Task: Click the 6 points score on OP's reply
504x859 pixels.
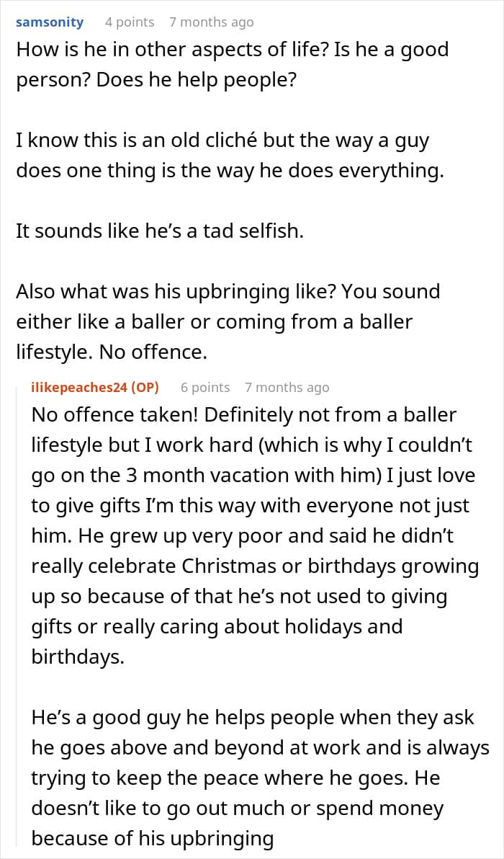Action: pos(205,388)
